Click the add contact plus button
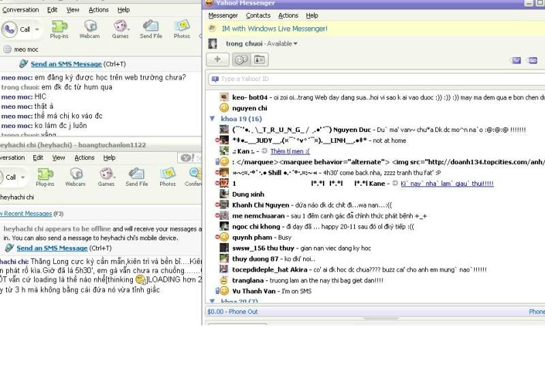Screen dimensions: 545x392 tap(217, 59)
